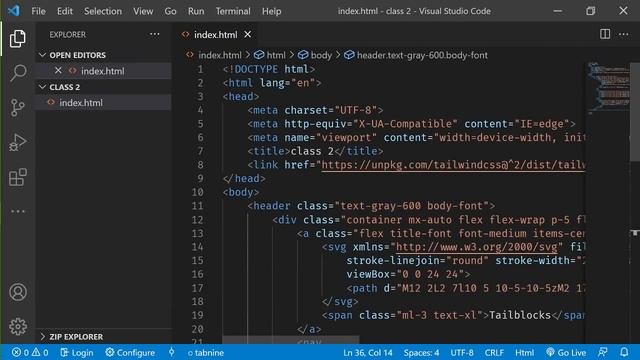Click Login in the status bar

pos(77,353)
